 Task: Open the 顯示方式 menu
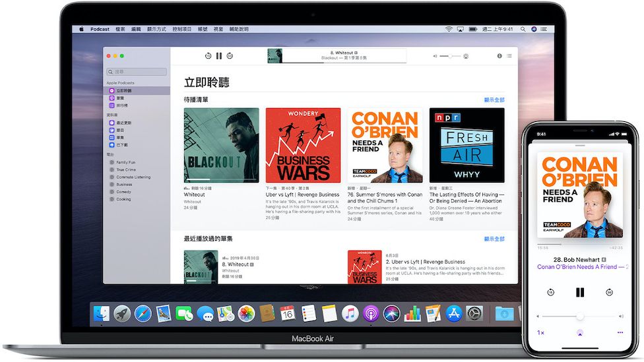point(156,29)
